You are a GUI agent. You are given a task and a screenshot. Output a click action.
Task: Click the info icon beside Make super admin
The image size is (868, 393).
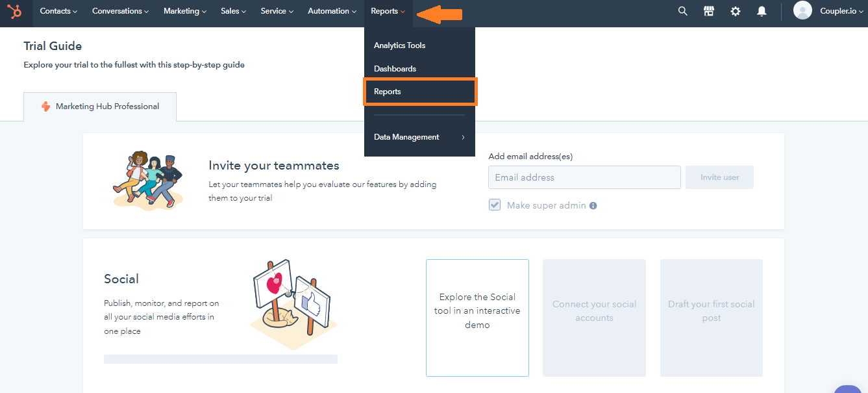(x=593, y=205)
